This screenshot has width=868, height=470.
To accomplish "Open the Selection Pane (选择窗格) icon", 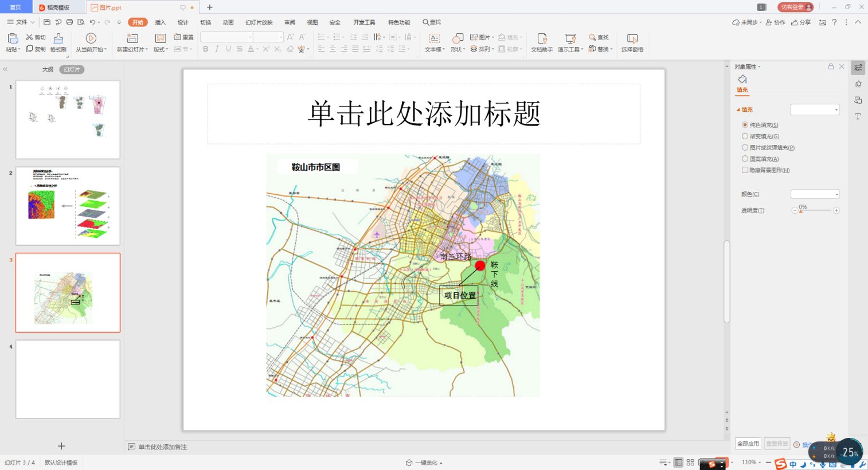I will [632, 38].
